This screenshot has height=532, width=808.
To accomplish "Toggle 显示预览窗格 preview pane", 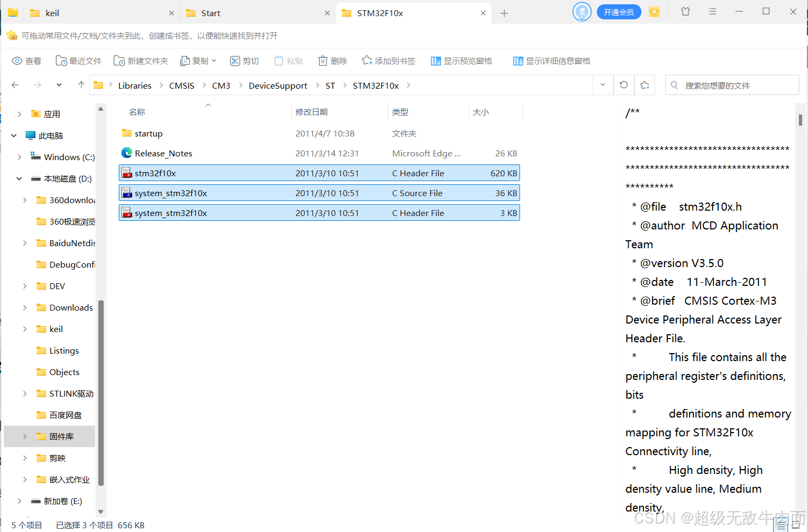I will pos(461,61).
